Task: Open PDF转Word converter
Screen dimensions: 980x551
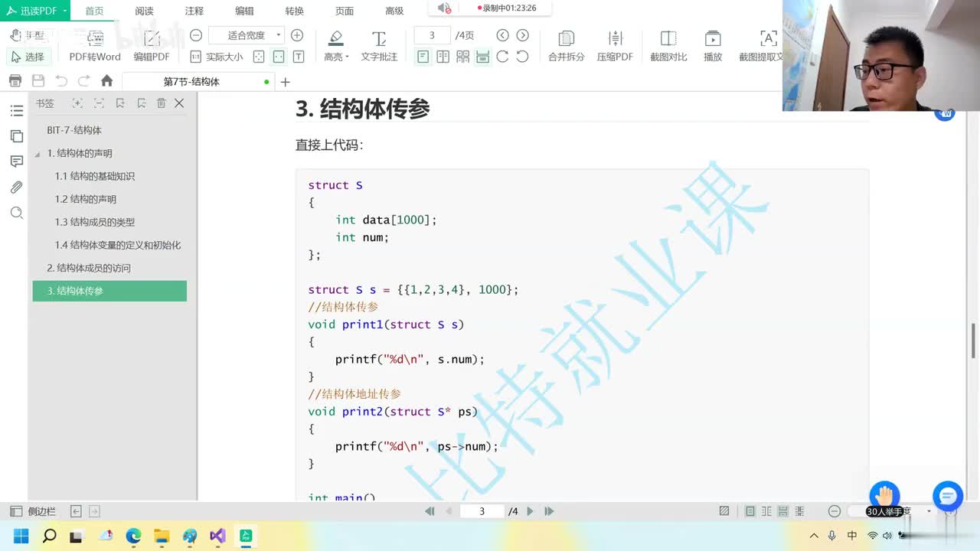Action: [95, 47]
